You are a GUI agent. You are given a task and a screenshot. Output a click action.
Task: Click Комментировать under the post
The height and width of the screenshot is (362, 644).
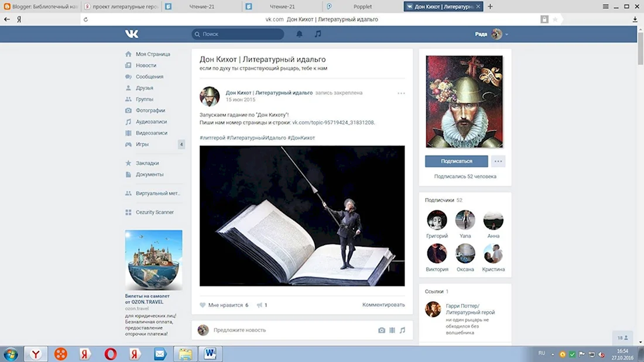click(x=383, y=305)
